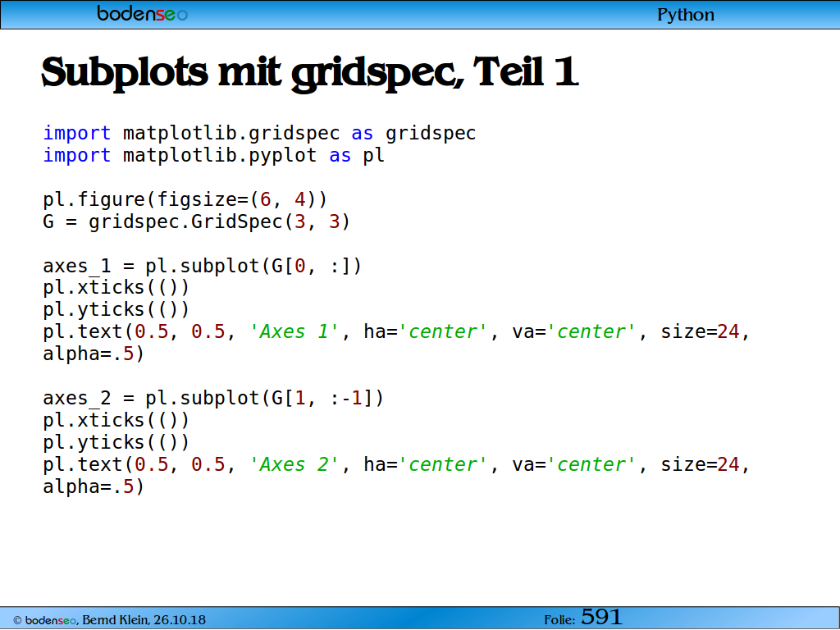
Task: Click the bodenseo copyright text in footer
Action: (x=46, y=620)
